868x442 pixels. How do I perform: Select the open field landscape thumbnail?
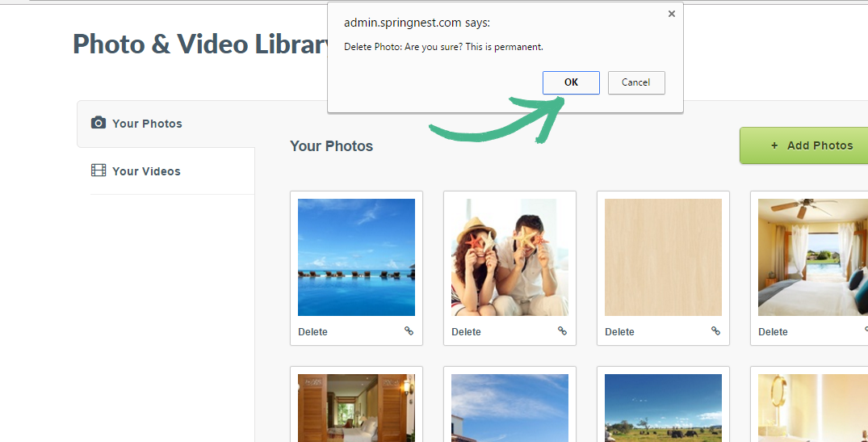[x=663, y=408]
